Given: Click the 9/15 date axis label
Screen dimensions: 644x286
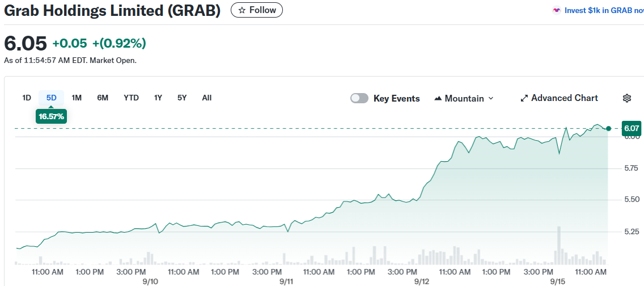Looking at the screenshot, I should pyautogui.click(x=558, y=281).
